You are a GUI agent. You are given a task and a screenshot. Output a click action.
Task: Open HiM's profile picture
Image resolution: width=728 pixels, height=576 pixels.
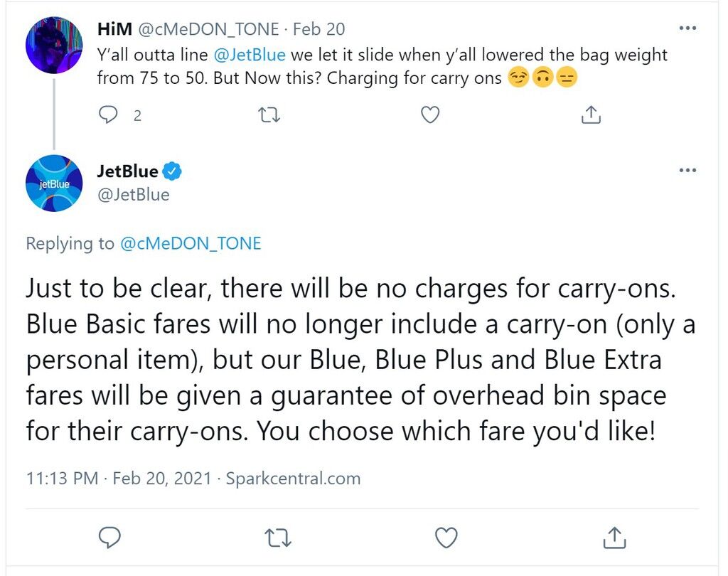point(54,45)
